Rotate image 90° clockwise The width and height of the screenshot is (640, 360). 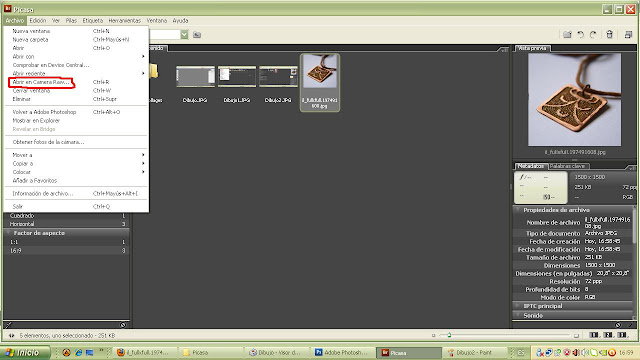pyautogui.click(x=593, y=35)
